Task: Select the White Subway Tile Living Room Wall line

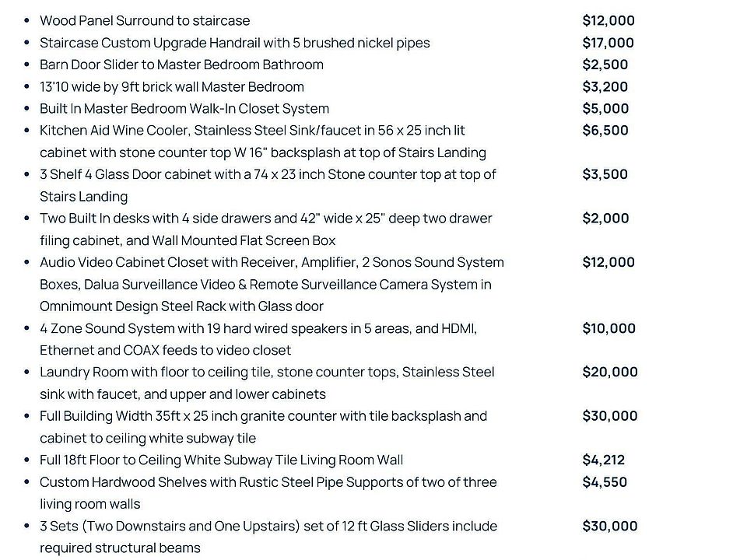Action: tap(221, 460)
